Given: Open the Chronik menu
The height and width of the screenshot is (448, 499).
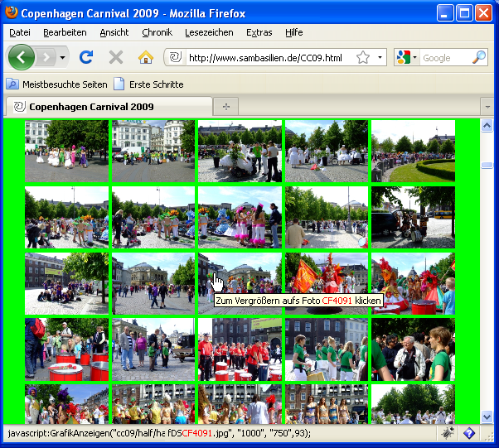Looking at the screenshot, I should [157, 32].
